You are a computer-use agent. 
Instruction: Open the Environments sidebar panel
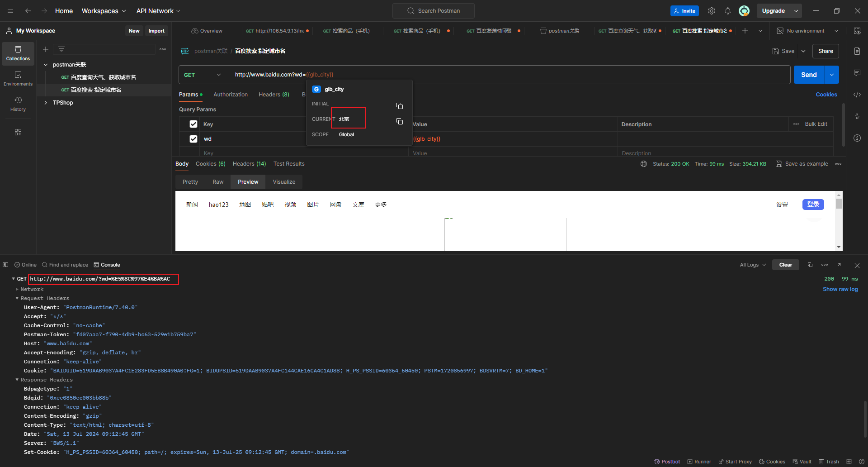18,78
